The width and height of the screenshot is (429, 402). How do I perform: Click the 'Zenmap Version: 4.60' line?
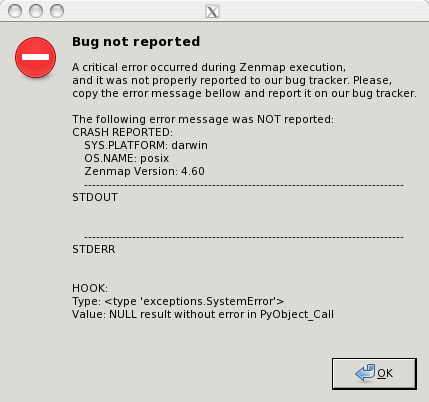coord(144,171)
